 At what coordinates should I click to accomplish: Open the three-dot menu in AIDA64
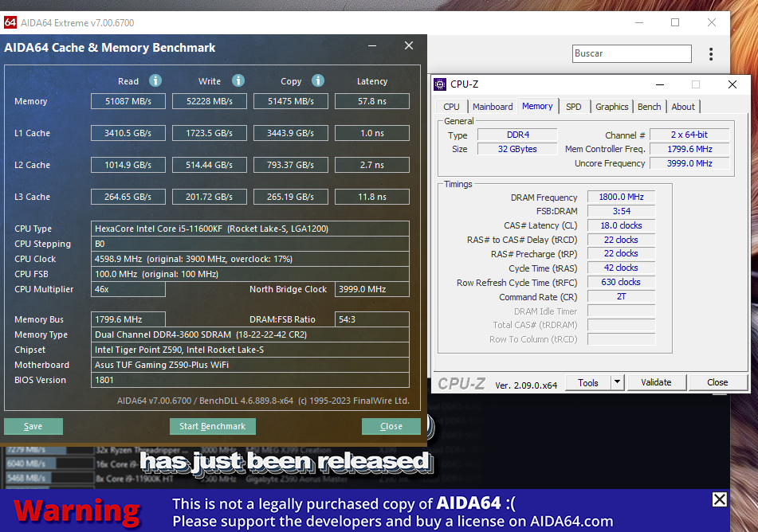[711, 53]
